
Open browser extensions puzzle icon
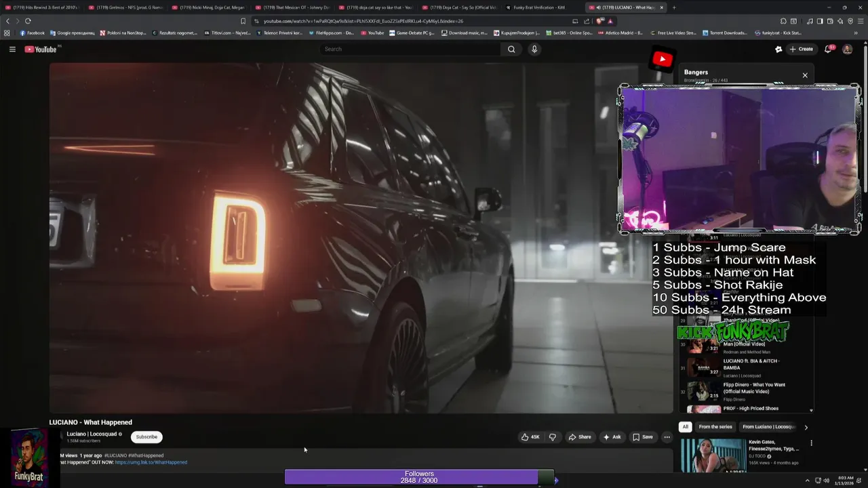click(x=783, y=21)
